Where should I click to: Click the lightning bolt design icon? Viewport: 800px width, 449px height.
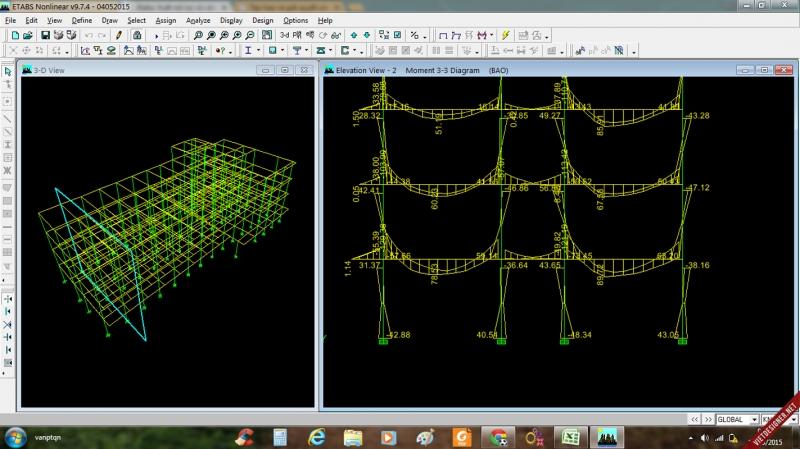pos(505,35)
